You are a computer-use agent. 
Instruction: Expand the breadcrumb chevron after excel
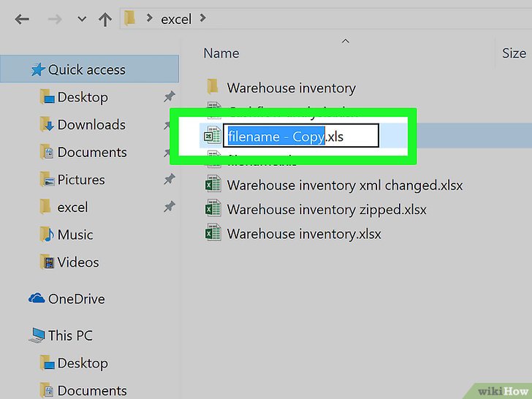click(202, 19)
